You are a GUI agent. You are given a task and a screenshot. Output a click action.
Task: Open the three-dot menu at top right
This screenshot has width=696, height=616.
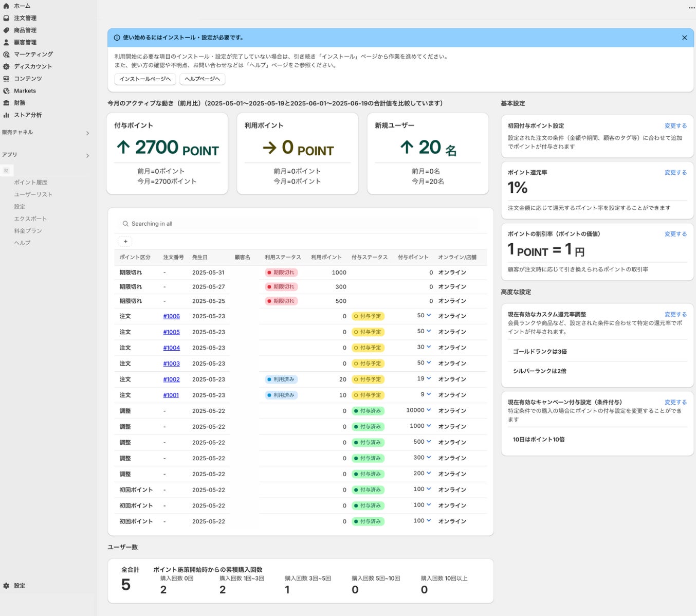(691, 8)
